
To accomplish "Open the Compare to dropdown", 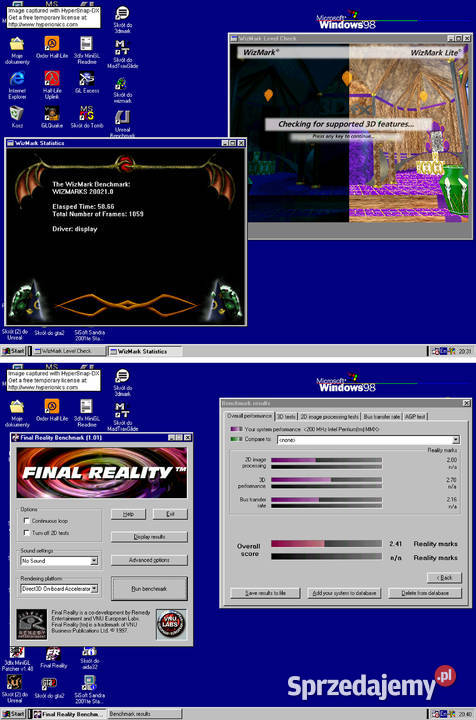I will pos(455,440).
